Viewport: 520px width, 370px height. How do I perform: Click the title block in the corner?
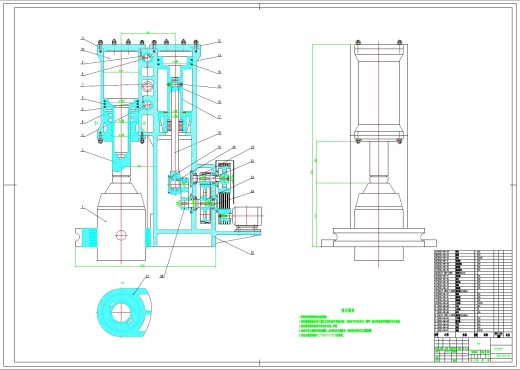pyautogui.click(x=473, y=350)
